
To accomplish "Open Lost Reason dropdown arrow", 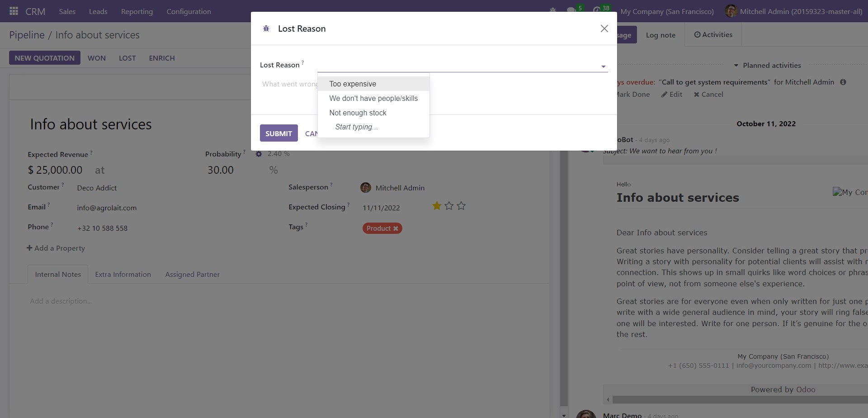I will click(603, 66).
